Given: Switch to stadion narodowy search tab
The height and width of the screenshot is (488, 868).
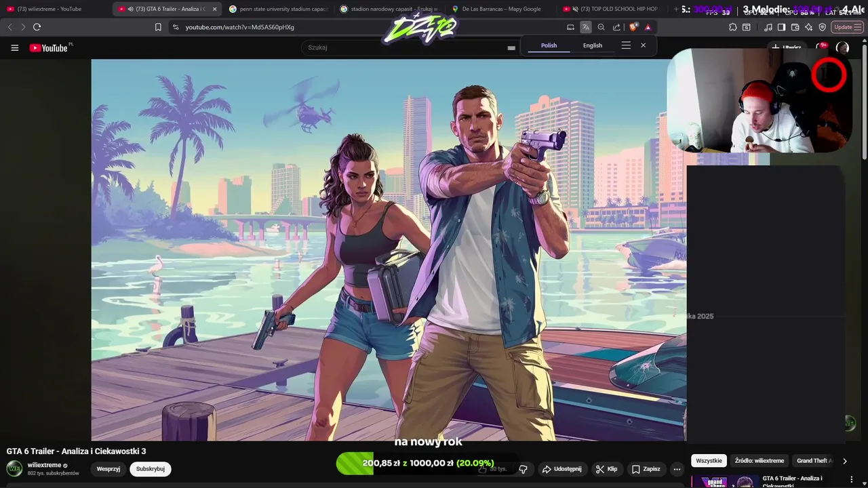Looking at the screenshot, I should [390, 9].
